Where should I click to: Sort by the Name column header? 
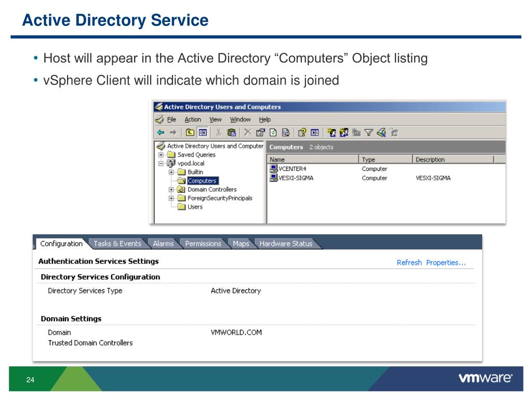pos(313,159)
